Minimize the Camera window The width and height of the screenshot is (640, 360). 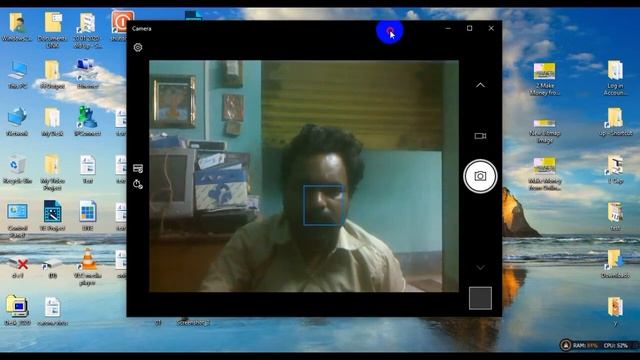pos(448,29)
